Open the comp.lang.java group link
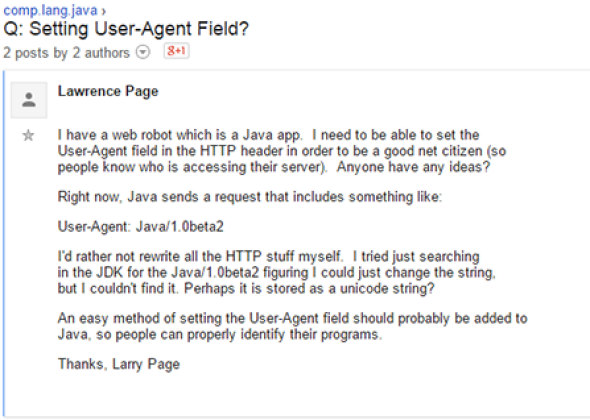The height and width of the screenshot is (420, 590). click(x=50, y=10)
